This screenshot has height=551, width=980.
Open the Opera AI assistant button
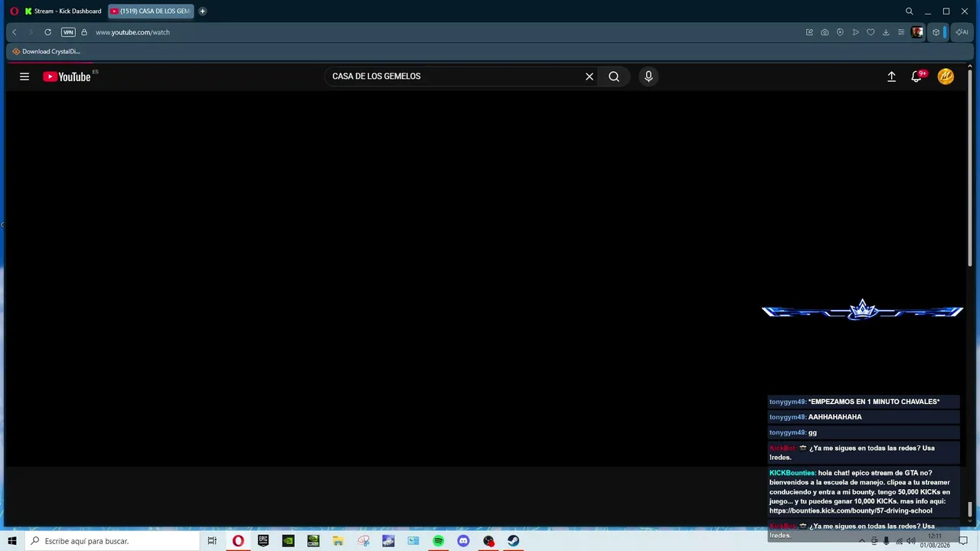(x=962, y=32)
